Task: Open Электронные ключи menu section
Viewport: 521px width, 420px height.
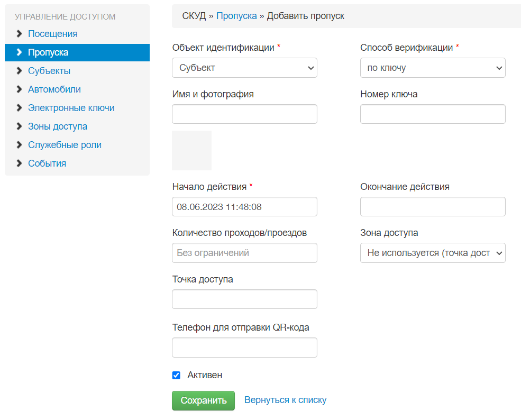Action: point(71,108)
